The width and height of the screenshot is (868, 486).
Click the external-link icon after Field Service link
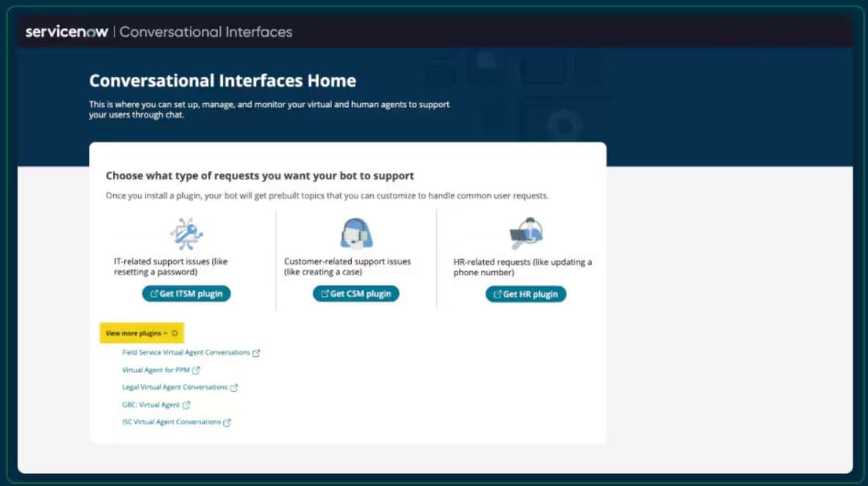(256, 352)
